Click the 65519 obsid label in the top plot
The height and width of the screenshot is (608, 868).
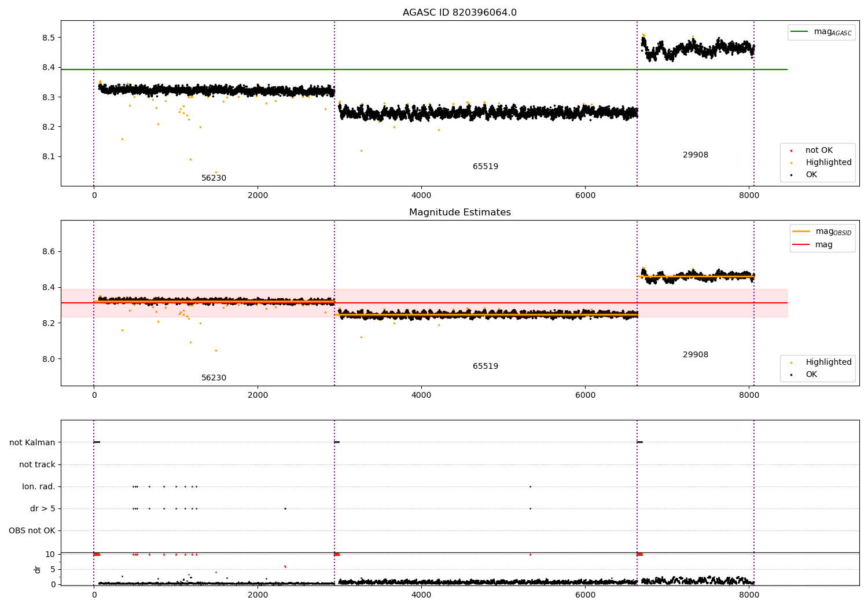coord(485,167)
